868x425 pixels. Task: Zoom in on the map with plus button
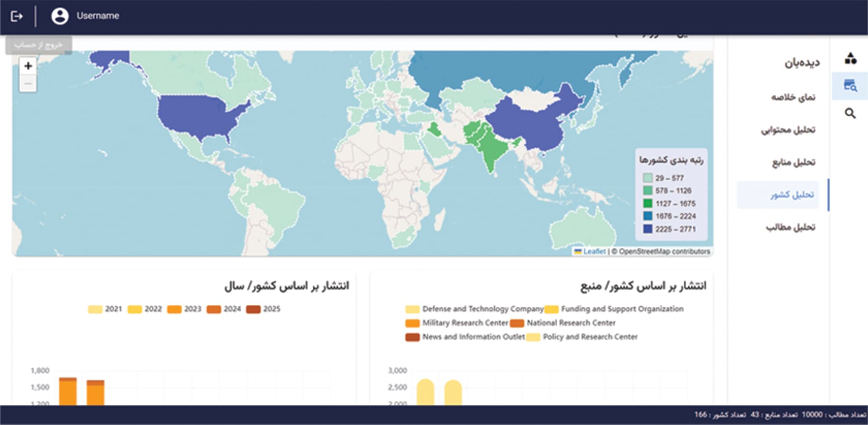28,66
